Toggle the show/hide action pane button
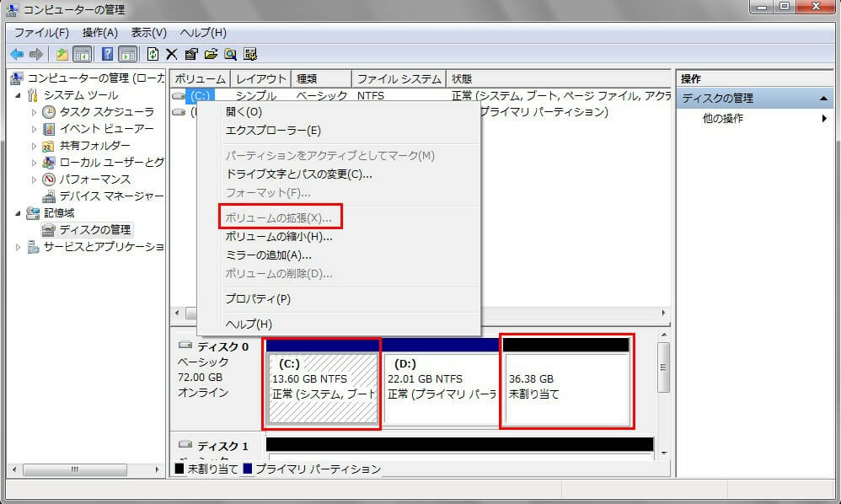841x504 pixels. pos(127,54)
